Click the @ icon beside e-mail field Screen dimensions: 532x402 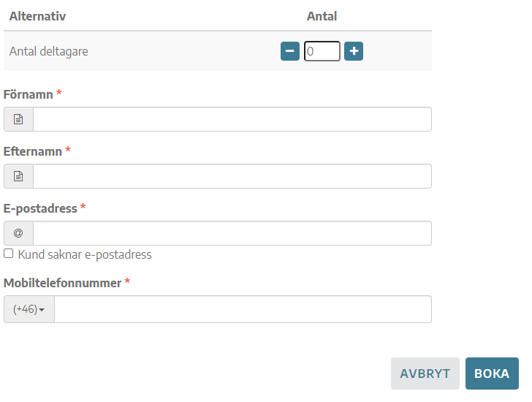(x=18, y=233)
